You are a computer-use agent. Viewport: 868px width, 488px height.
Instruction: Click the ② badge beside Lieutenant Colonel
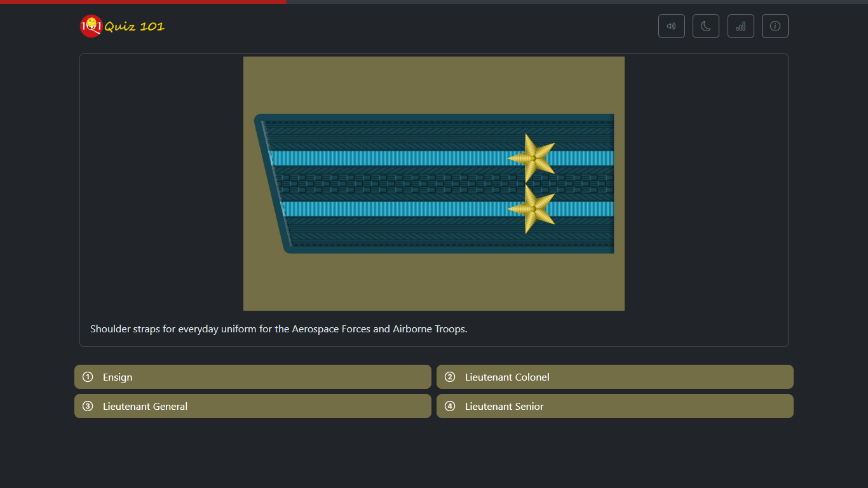[450, 377]
